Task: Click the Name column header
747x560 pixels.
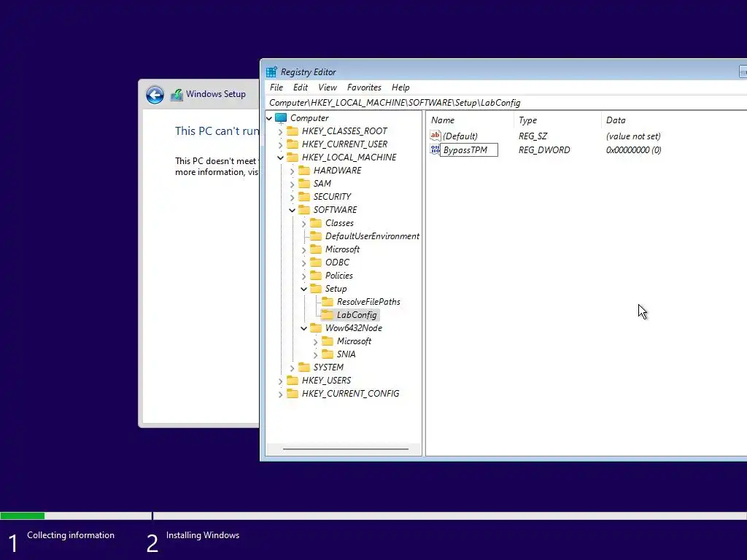Action: coord(470,120)
